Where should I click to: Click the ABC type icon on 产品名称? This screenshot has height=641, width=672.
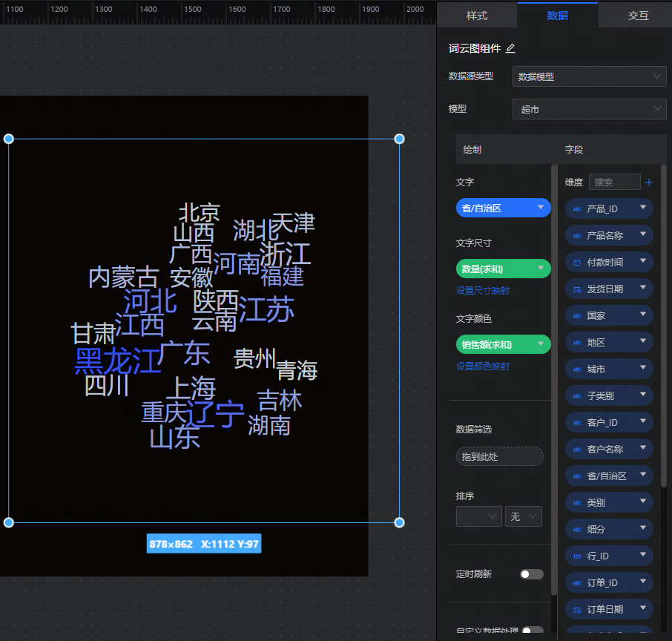point(577,236)
